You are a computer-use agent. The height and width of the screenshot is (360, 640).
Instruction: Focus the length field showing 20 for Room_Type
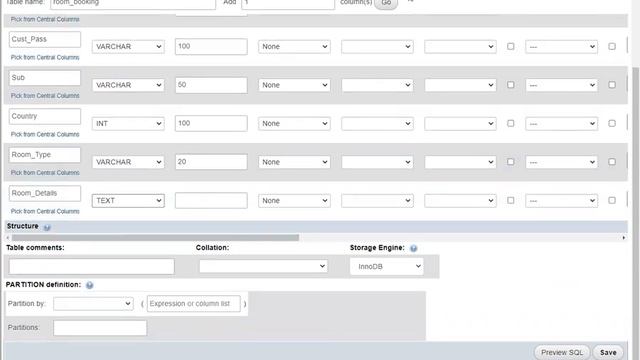[x=211, y=162]
